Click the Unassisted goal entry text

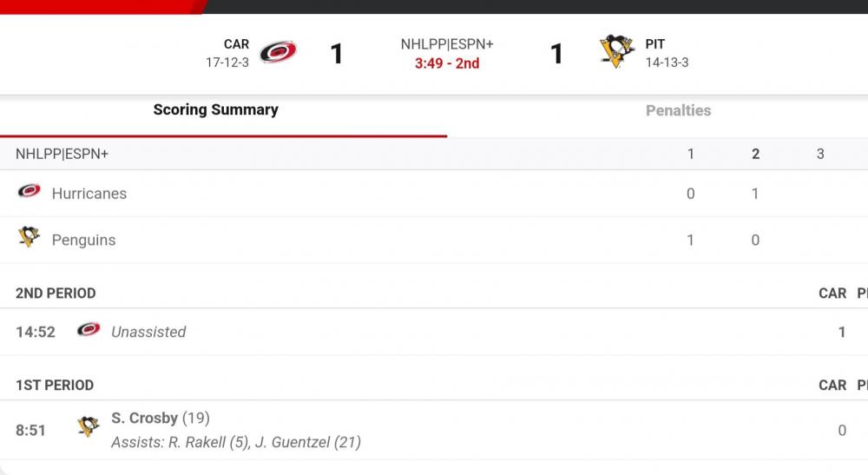point(148,332)
